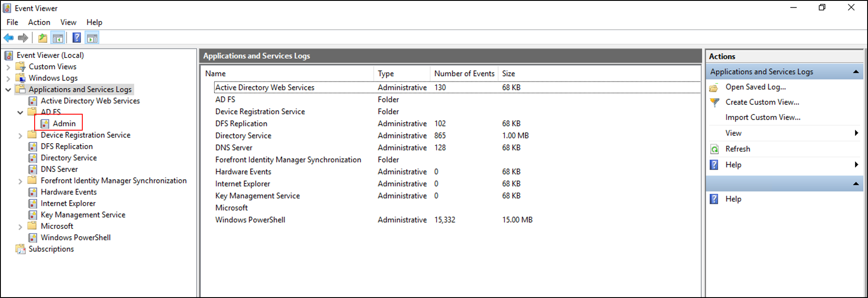Click Import Custom View... action
868x298 pixels.
point(763,118)
